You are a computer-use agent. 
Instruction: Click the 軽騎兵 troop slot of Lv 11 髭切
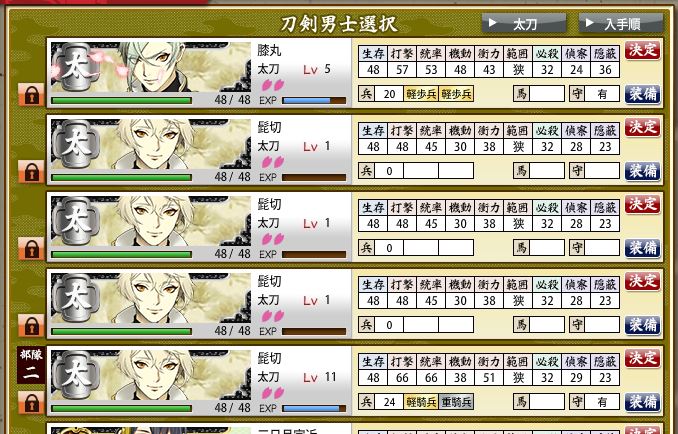(421, 402)
